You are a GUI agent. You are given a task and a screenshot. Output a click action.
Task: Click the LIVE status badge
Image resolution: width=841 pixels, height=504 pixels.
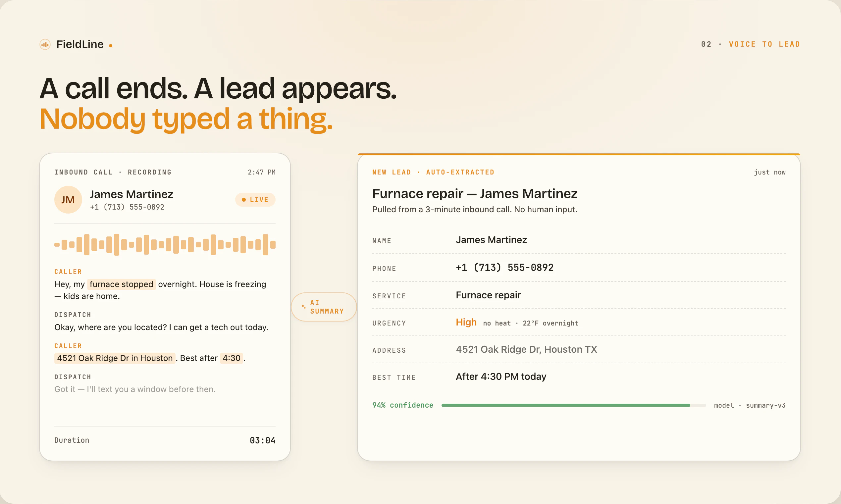point(255,200)
